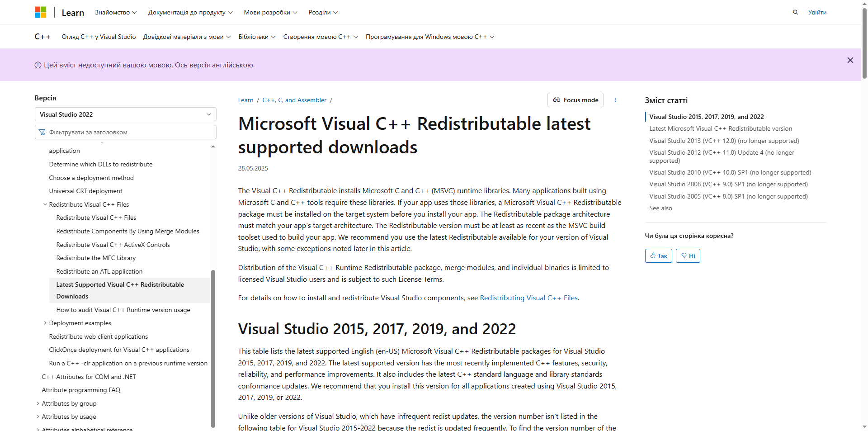Open Choose a deployment method
This screenshot has width=868, height=431.
pyautogui.click(x=91, y=178)
